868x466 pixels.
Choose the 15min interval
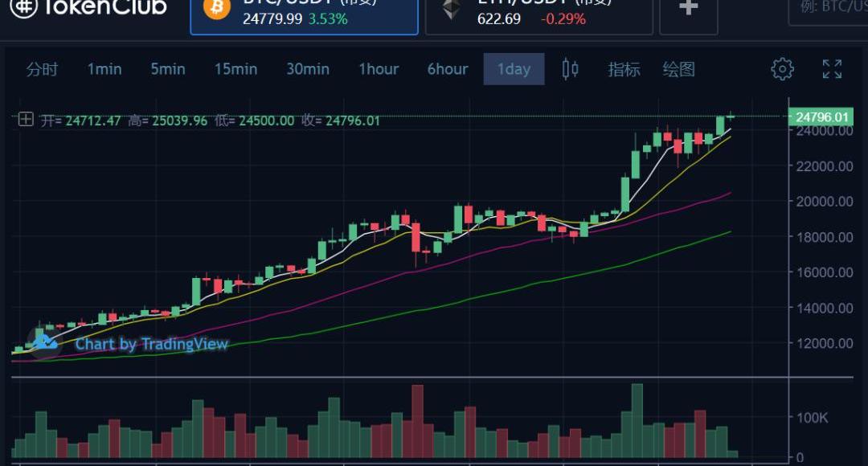(235, 69)
